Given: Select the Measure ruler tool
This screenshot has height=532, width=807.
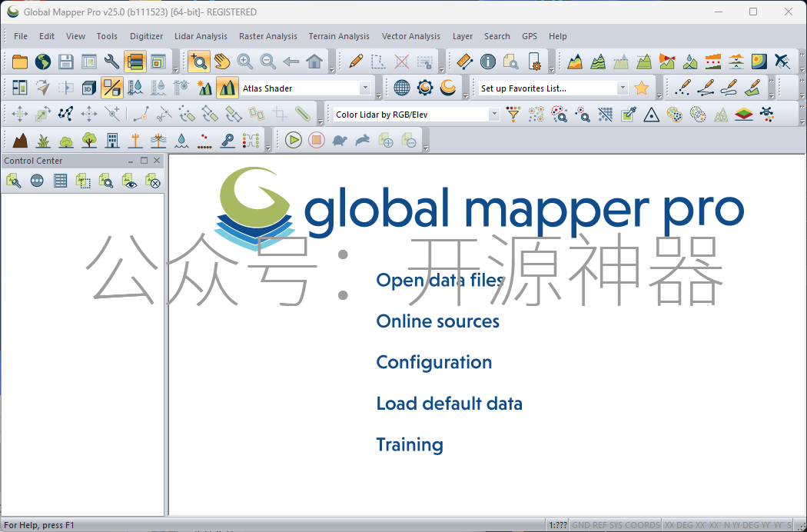Looking at the screenshot, I should 465,62.
